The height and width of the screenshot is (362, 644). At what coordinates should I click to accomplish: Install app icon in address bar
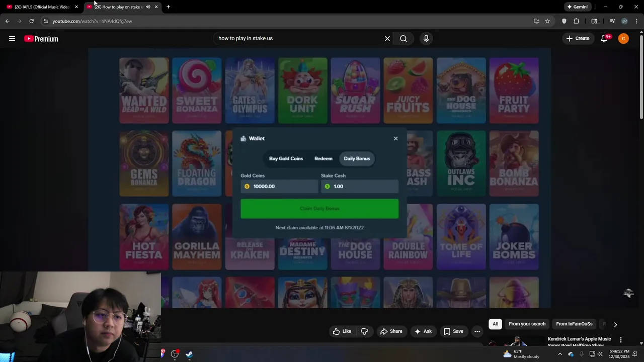pos(536,21)
